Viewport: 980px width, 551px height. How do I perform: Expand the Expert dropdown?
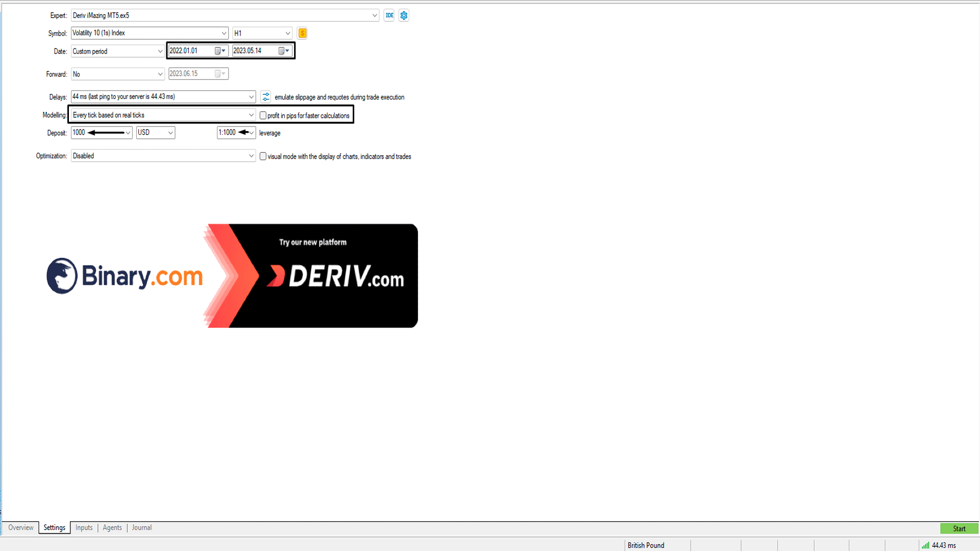pos(375,15)
